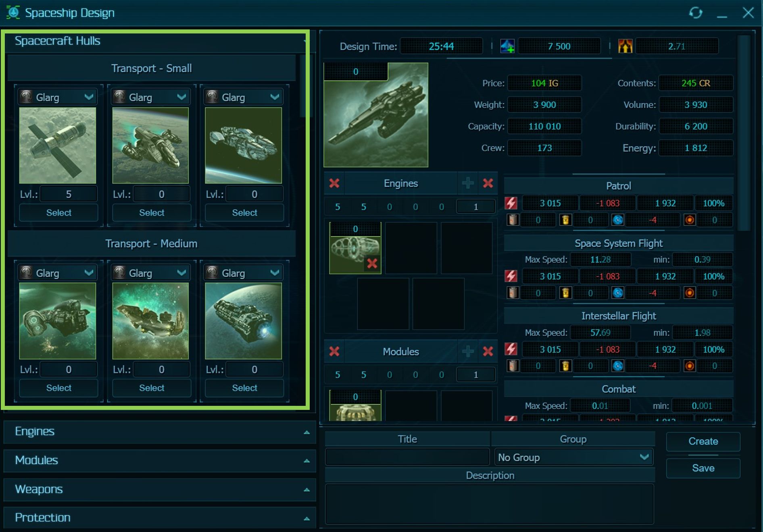Select the level 5 small transport hull
The image size is (763, 532).
58,213
